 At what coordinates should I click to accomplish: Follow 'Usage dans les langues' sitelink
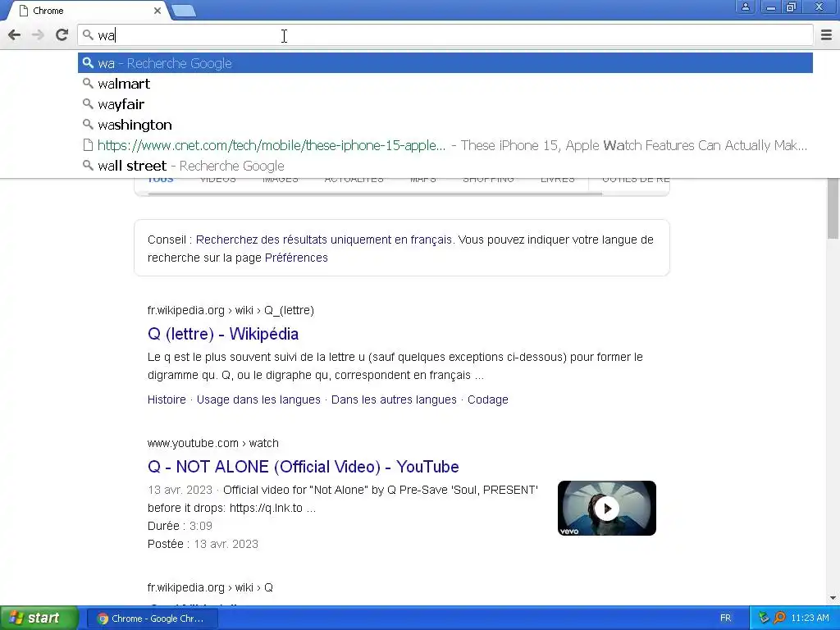pos(258,399)
